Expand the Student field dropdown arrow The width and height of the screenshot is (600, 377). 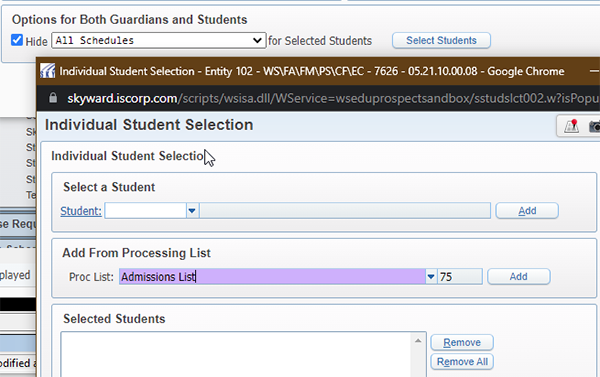pos(192,211)
